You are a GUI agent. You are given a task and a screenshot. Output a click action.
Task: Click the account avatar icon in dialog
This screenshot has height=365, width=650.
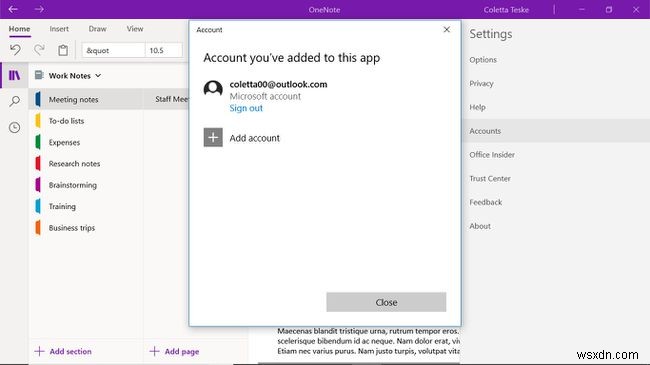click(213, 89)
